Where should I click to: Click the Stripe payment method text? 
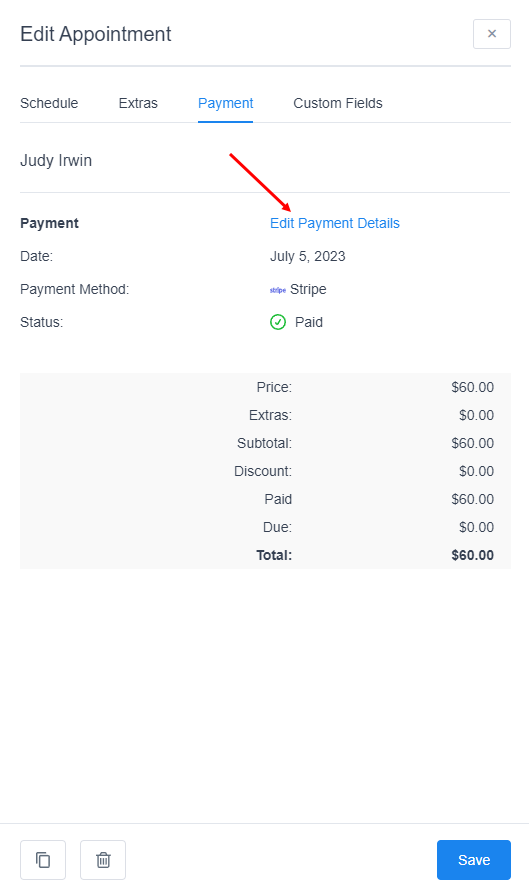(x=308, y=289)
